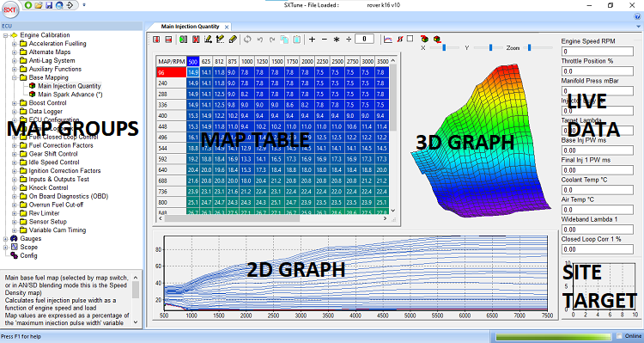This screenshot has width=644, height=343.
Task: Click the redo arrow icon
Action: click(x=272, y=40)
